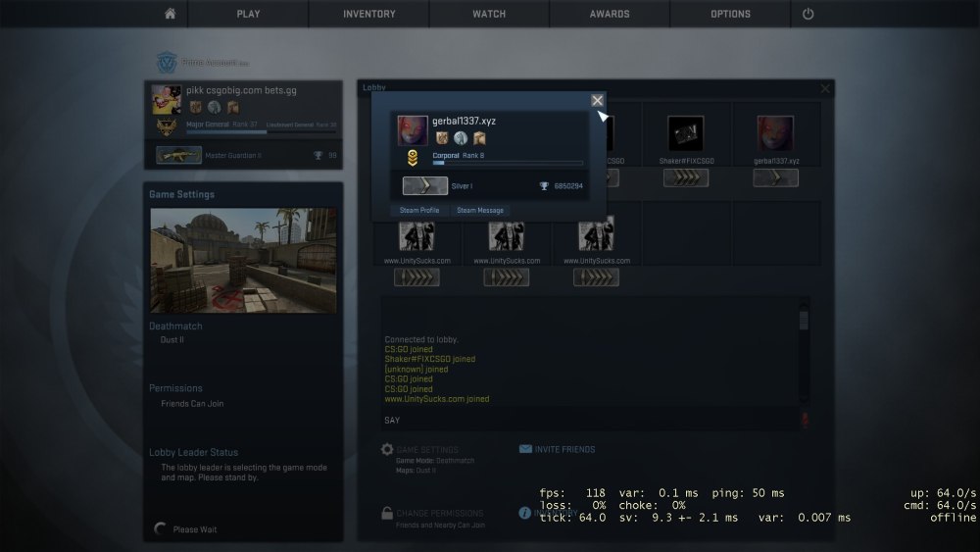Screen dimensions: 980x552
Task: Click the pikk csgobig.com bets.gg player name
Action: [241, 90]
